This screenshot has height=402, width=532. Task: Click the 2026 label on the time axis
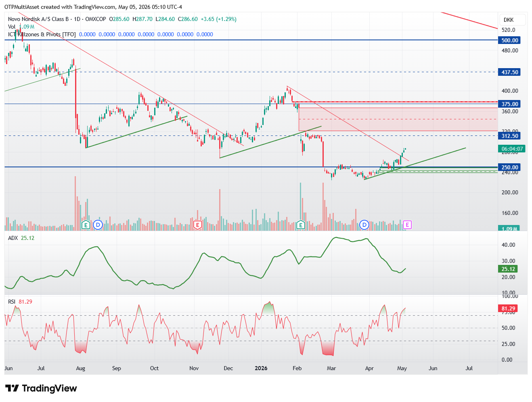point(261,368)
